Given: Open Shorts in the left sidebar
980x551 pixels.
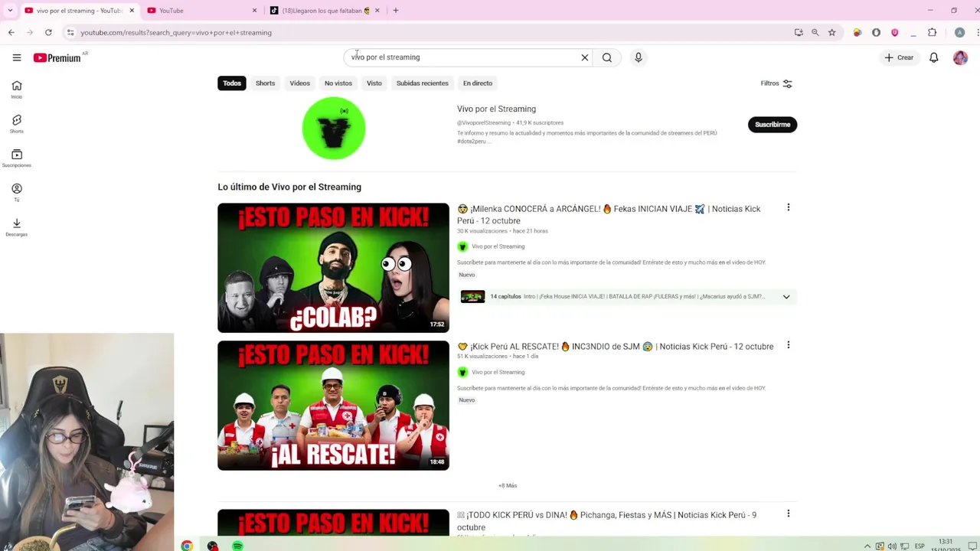Looking at the screenshot, I should pyautogui.click(x=17, y=124).
